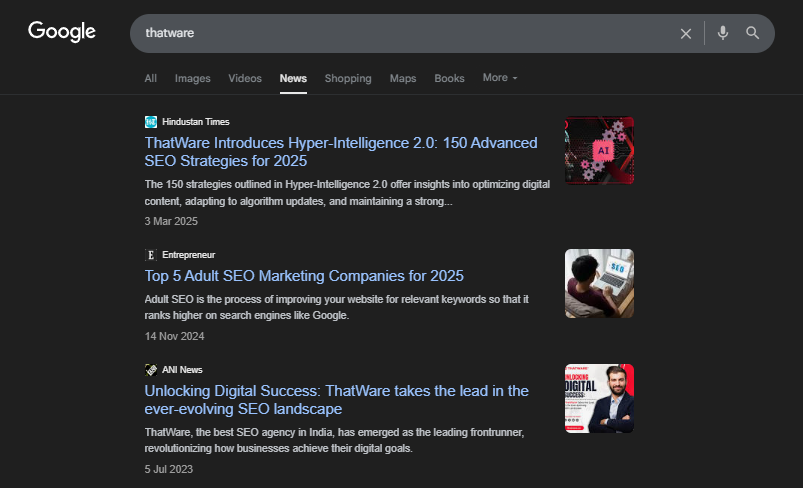Switch to the Images tab
The image size is (803, 488).
click(193, 78)
